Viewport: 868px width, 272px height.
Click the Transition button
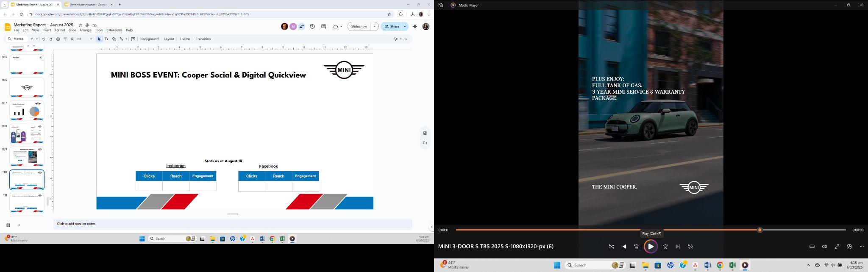[203, 39]
